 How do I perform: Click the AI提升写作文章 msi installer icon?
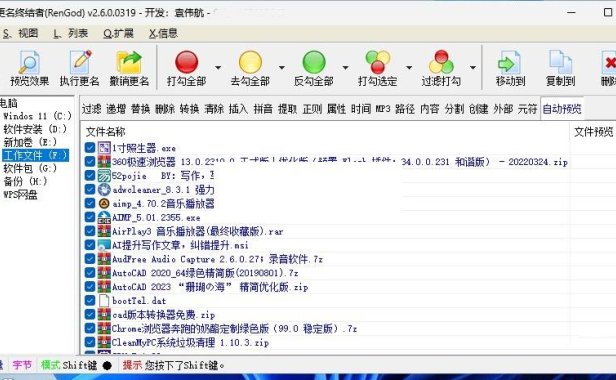(104, 245)
